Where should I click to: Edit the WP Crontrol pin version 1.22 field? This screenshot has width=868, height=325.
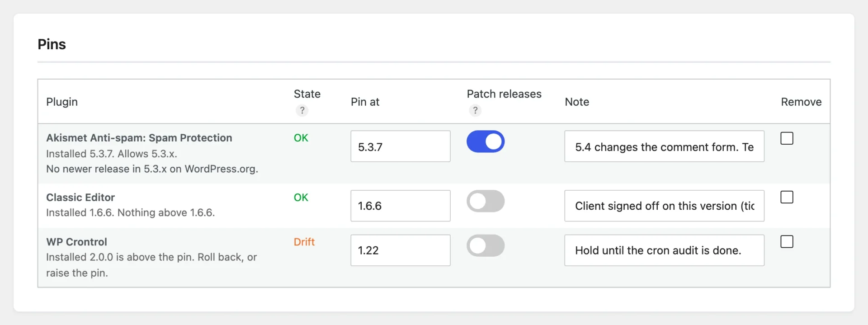pyautogui.click(x=401, y=250)
